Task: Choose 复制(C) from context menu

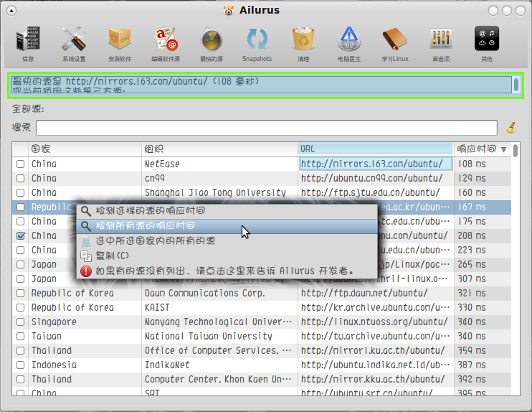Action: (227, 256)
